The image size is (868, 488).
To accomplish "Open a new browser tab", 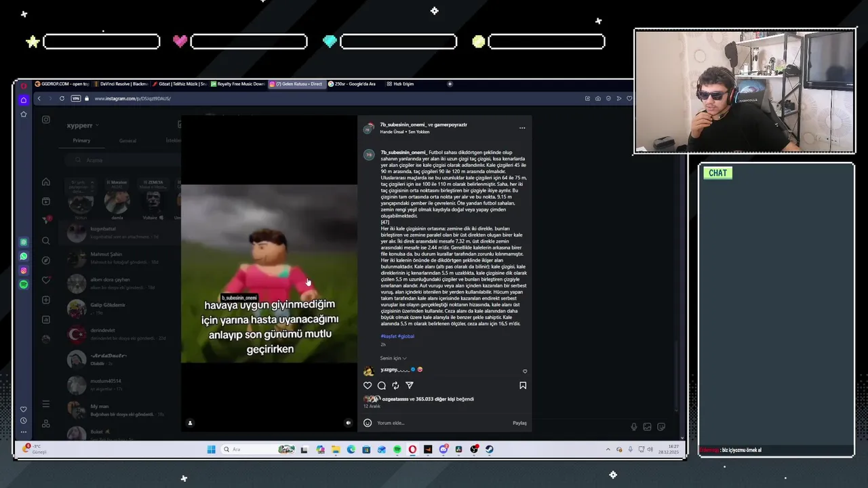I will pyautogui.click(x=450, y=84).
